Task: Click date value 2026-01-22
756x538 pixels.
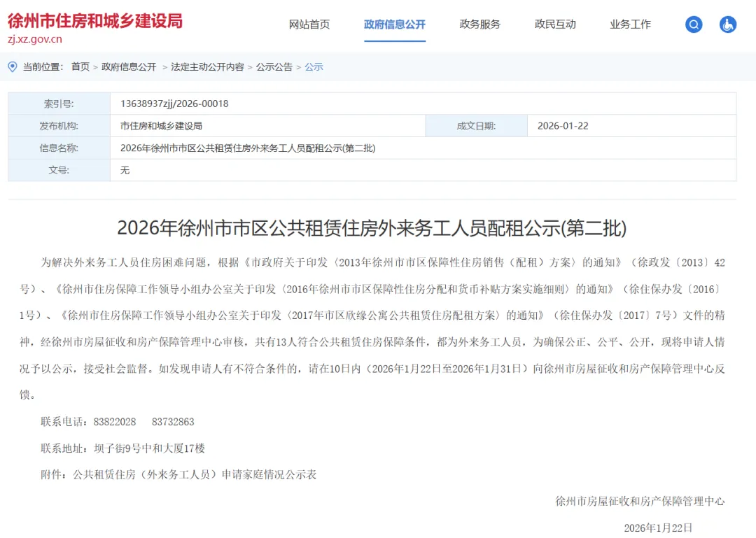Action: (x=563, y=126)
